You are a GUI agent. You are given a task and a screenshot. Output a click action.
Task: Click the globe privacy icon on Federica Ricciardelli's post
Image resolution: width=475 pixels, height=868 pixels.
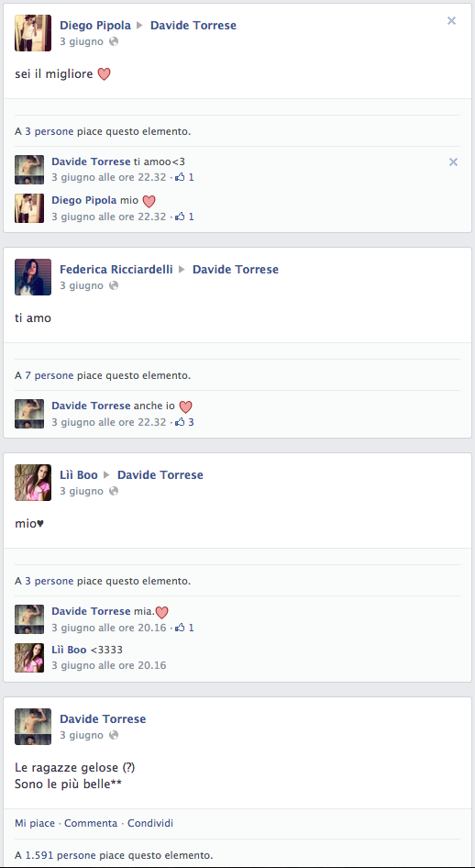click(114, 285)
